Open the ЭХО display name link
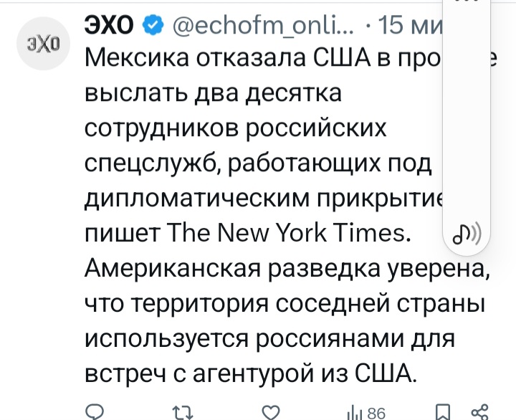The image size is (516, 420). [109, 27]
